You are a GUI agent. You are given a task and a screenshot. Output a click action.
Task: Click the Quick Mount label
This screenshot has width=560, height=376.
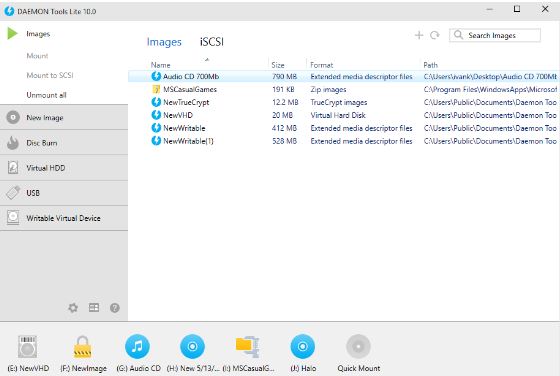tap(359, 368)
